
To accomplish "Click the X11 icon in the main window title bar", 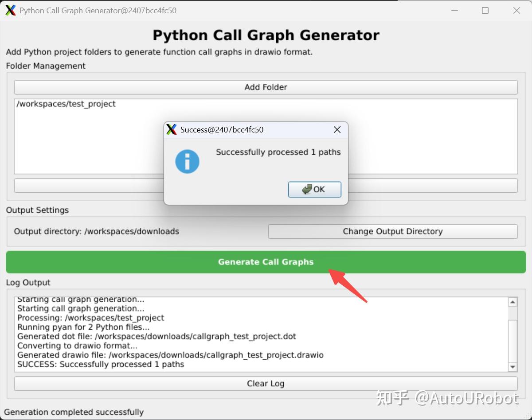I will [11, 10].
